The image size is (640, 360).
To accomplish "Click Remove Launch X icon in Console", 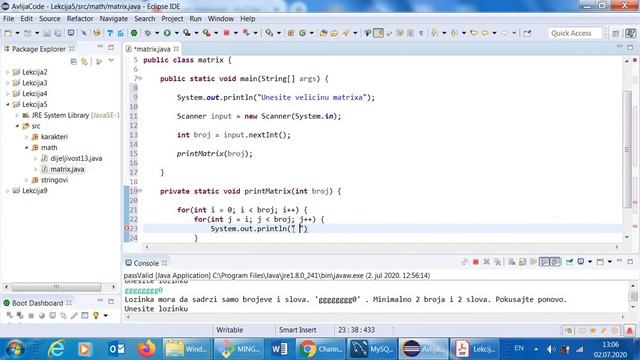I will (487, 262).
